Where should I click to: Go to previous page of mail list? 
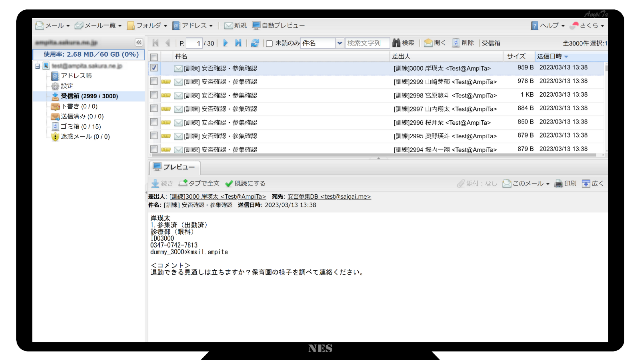(x=168, y=43)
